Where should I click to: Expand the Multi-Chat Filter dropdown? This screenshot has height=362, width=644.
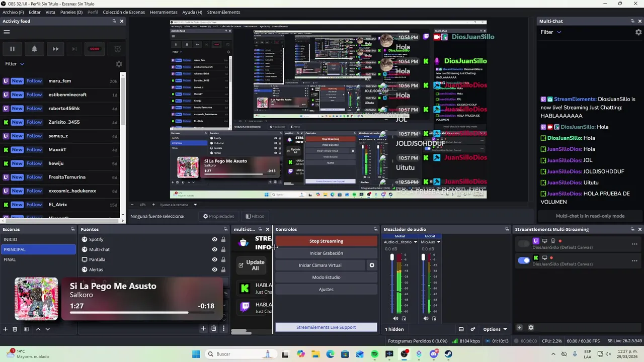550,32
